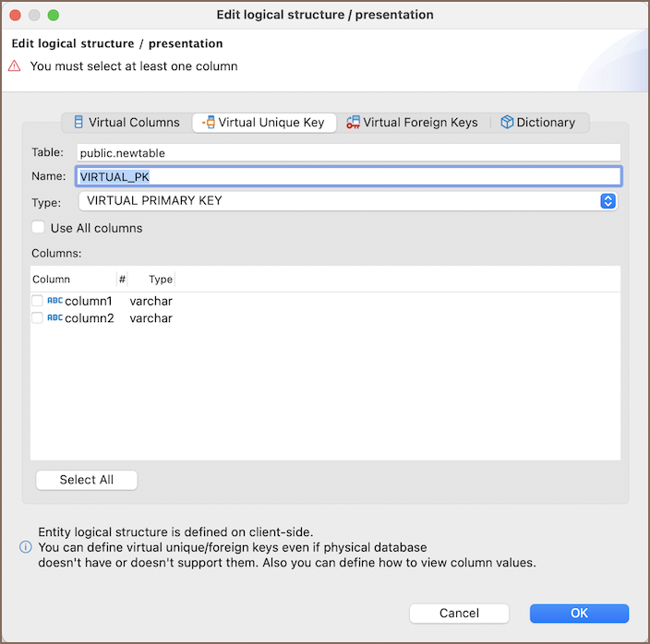
Task: Switch to the Dictionary tab
Action: pos(545,122)
